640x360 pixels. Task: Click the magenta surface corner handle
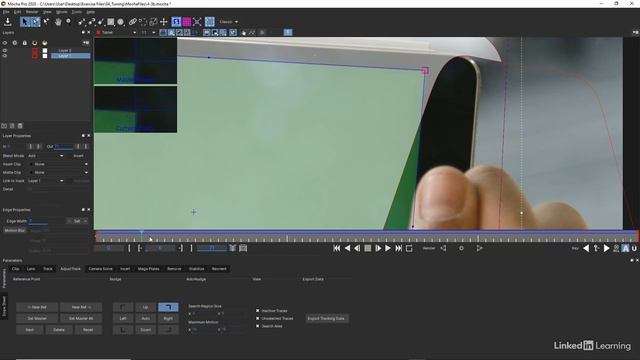coord(425,71)
